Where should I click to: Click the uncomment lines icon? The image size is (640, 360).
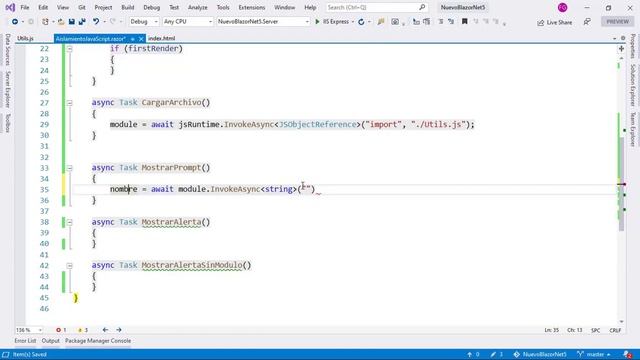(x=451, y=22)
